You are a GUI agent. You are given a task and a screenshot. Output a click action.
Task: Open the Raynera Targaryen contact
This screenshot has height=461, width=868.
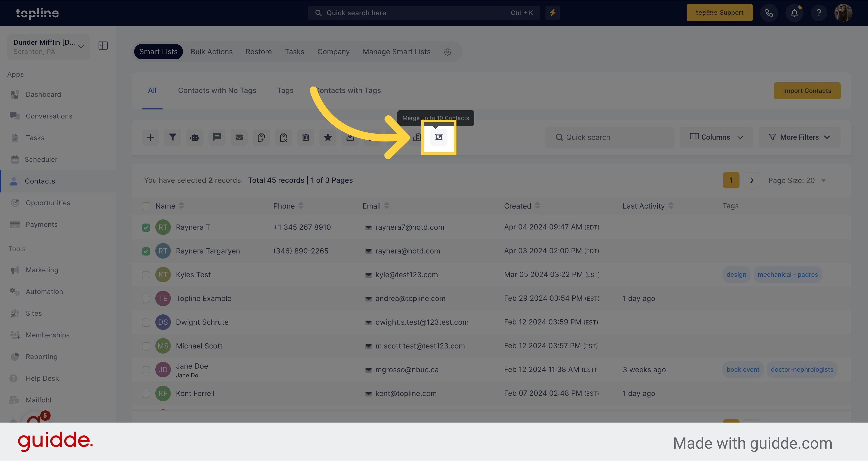(208, 251)
